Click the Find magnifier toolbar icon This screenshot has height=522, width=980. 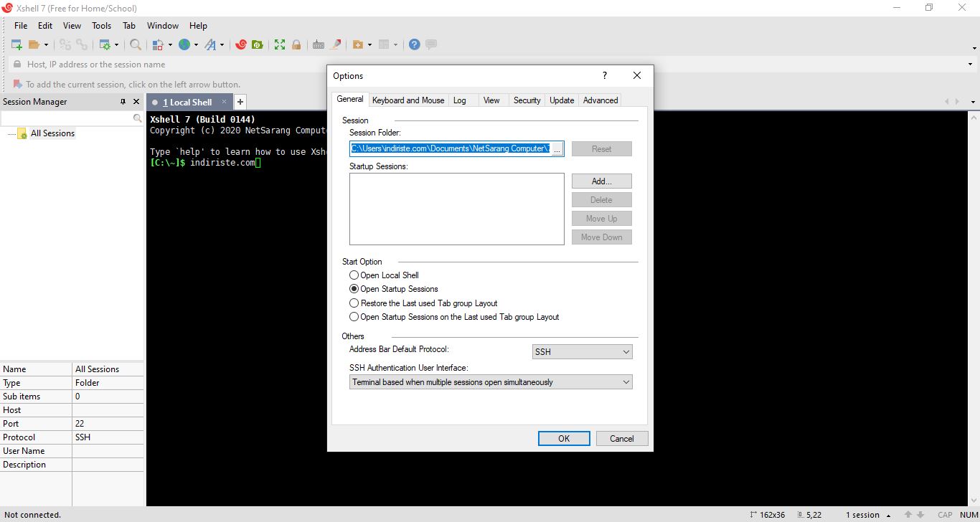coord(136,44)
